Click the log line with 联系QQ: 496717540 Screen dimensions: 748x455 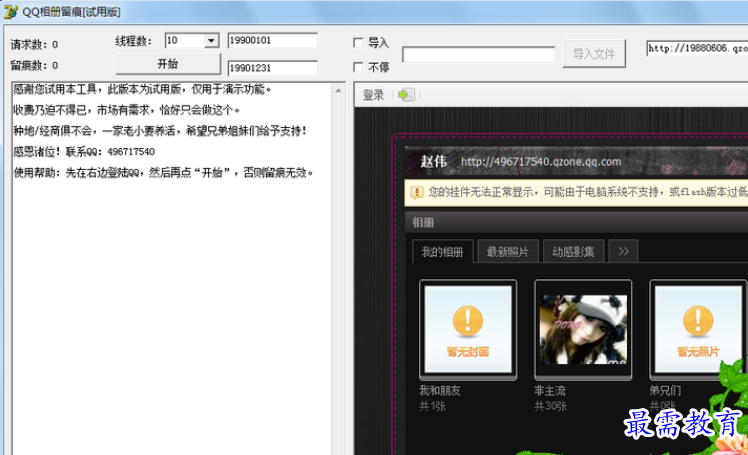(84, 152)
